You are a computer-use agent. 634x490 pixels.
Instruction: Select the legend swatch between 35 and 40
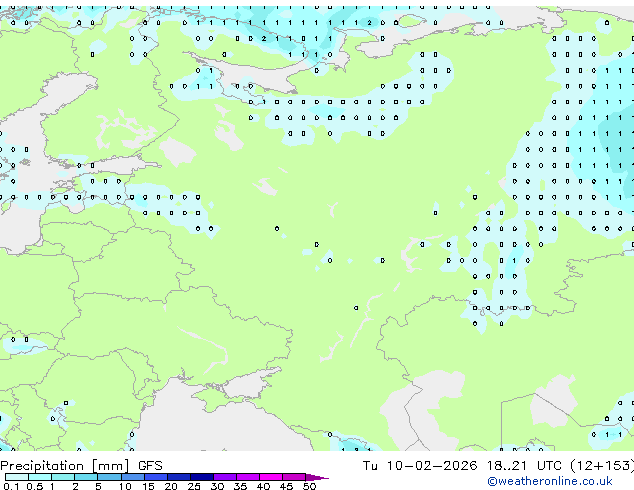(x=248, y=477)
